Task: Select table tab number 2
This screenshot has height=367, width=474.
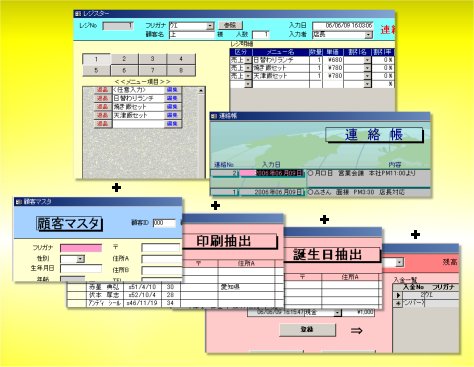Action: pyautogui.click(x=124, y=59)
